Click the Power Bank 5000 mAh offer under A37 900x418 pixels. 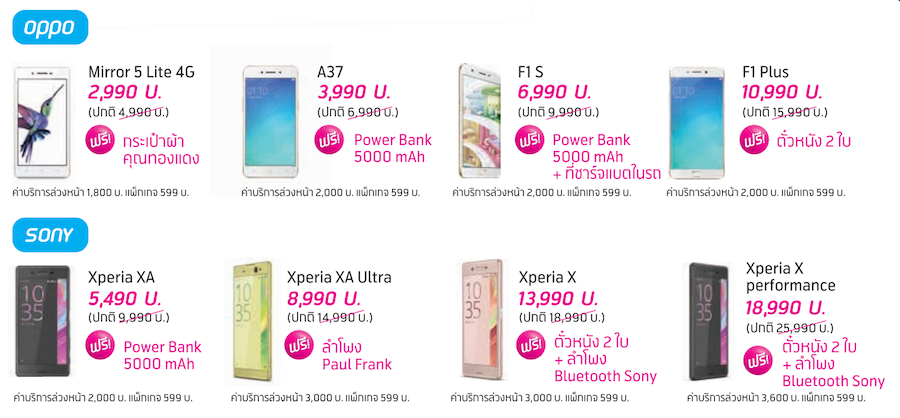pyautogui.click(x=390, y=148)
